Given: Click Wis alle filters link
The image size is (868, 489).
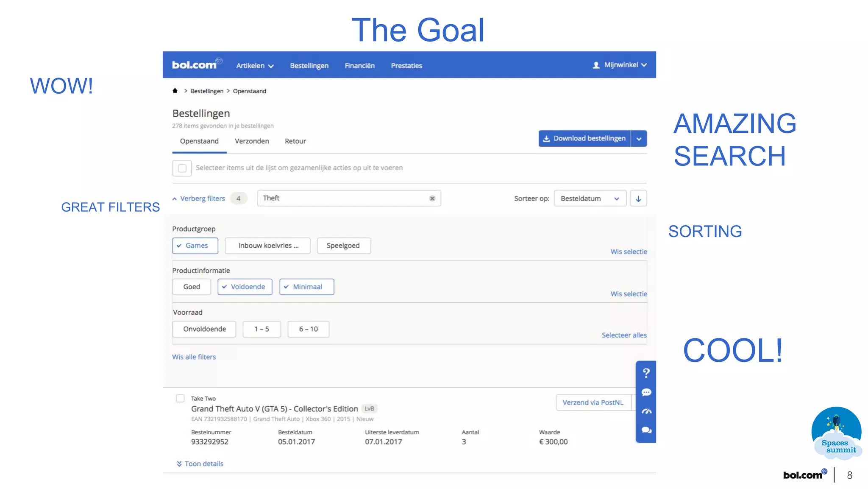Looking at the screenshot, I should click(194, 357).
